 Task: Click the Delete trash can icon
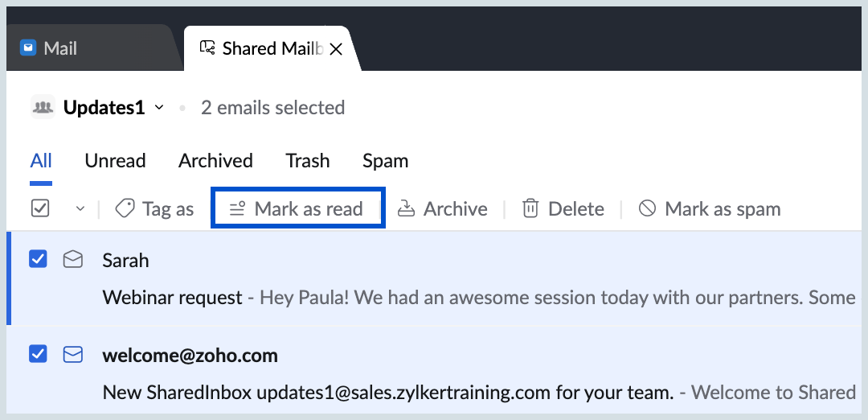click(x=530, y=209)
